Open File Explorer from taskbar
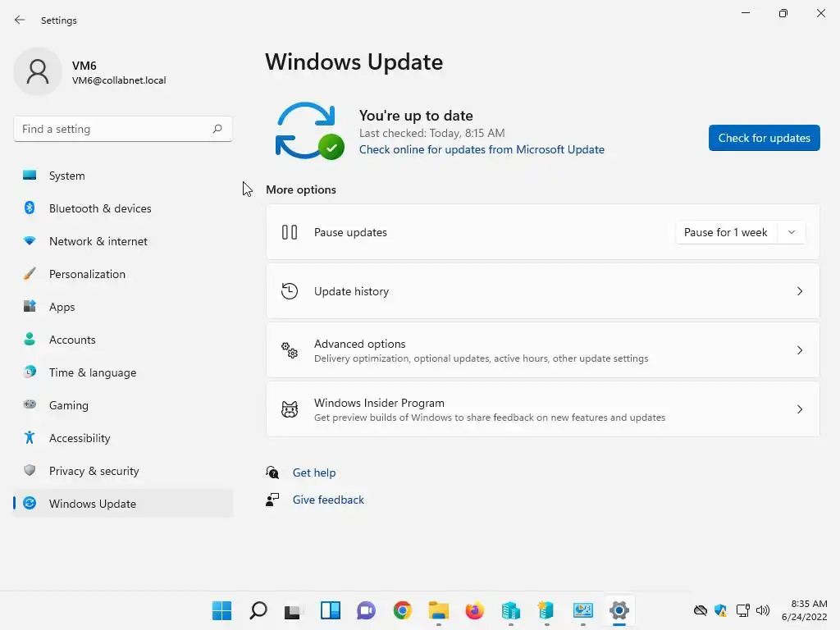The height and width of the screenshot is (630, 840). coord(438,610)
